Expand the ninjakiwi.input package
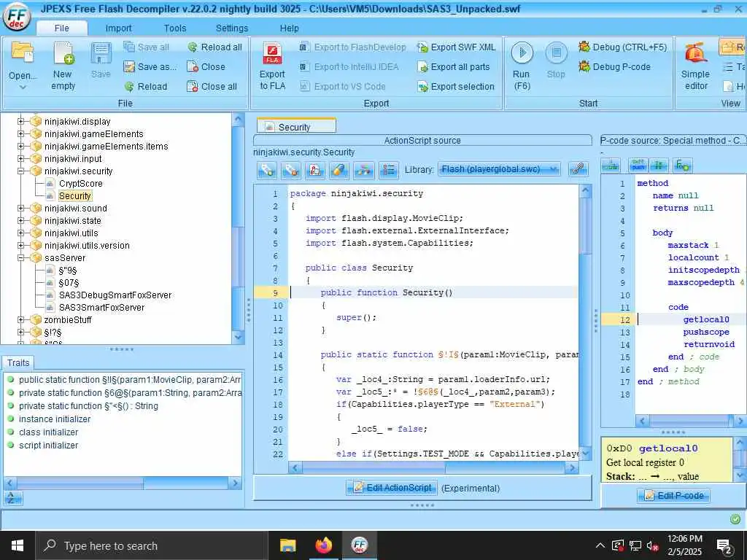The height and width of the screenshot is (560, 747). (20, 158)
